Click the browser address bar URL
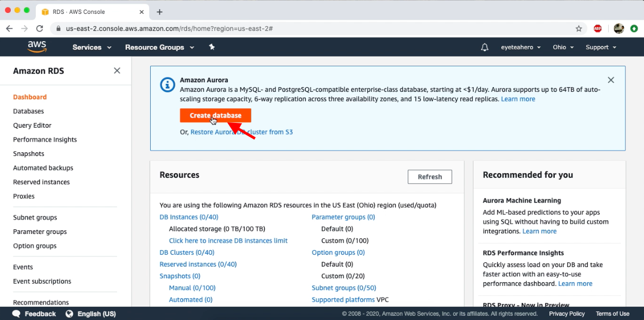644x320 pixels. click(169, 28)
